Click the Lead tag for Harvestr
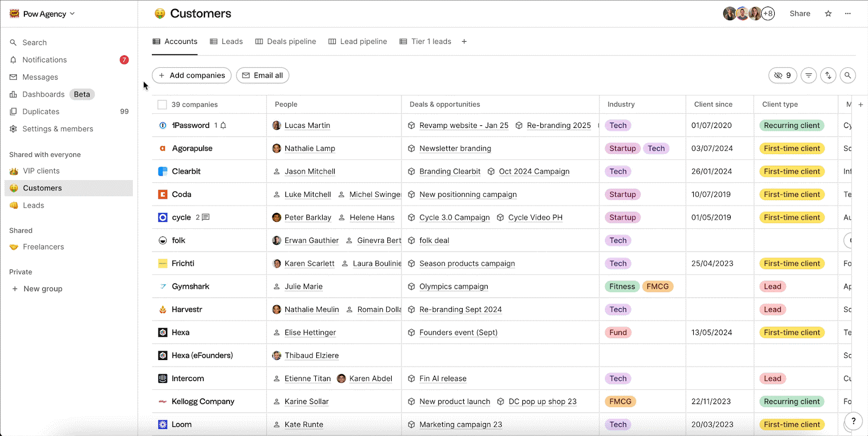Viewport: 868px width, 436px height. (773, 310)
